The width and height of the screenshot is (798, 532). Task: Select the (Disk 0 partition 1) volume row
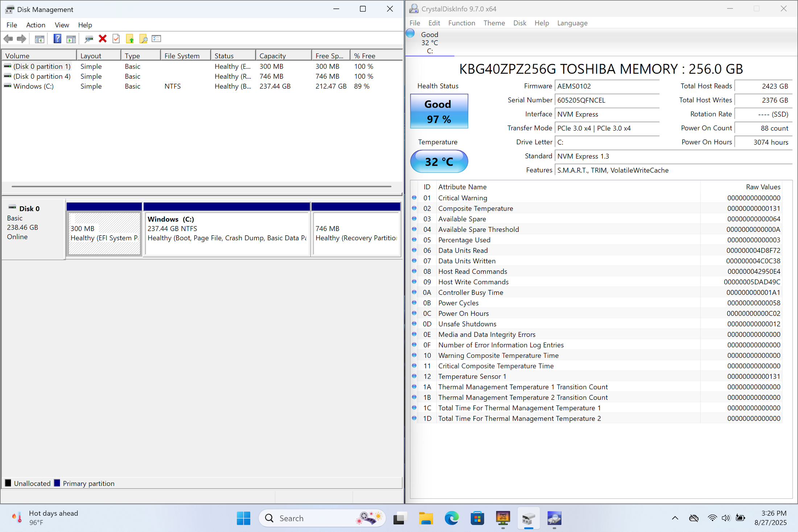202,66
